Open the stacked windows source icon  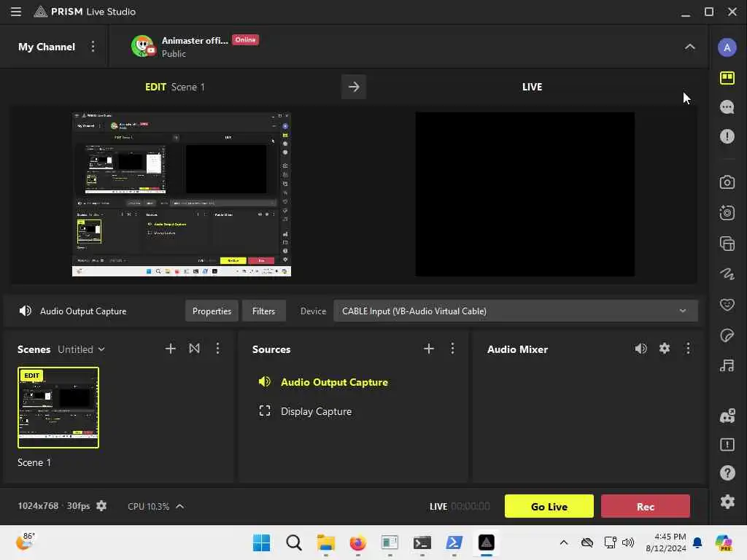coord(727,244)
